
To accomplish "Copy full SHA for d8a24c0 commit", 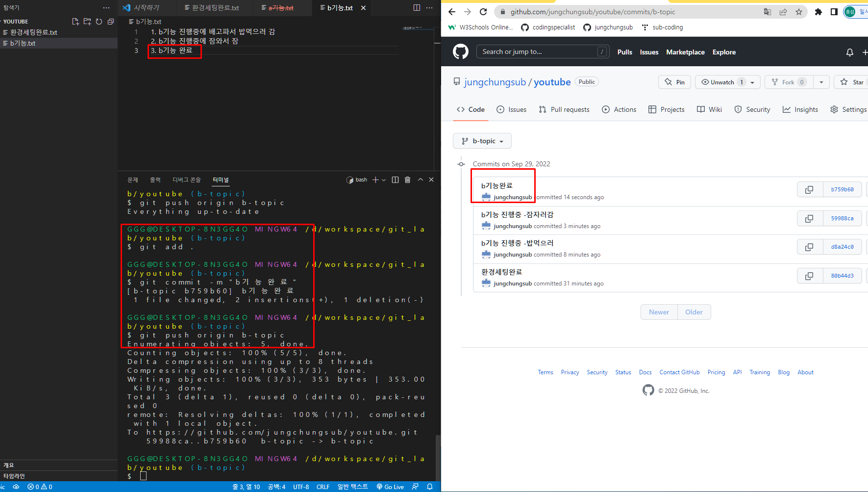I will 809,247.
